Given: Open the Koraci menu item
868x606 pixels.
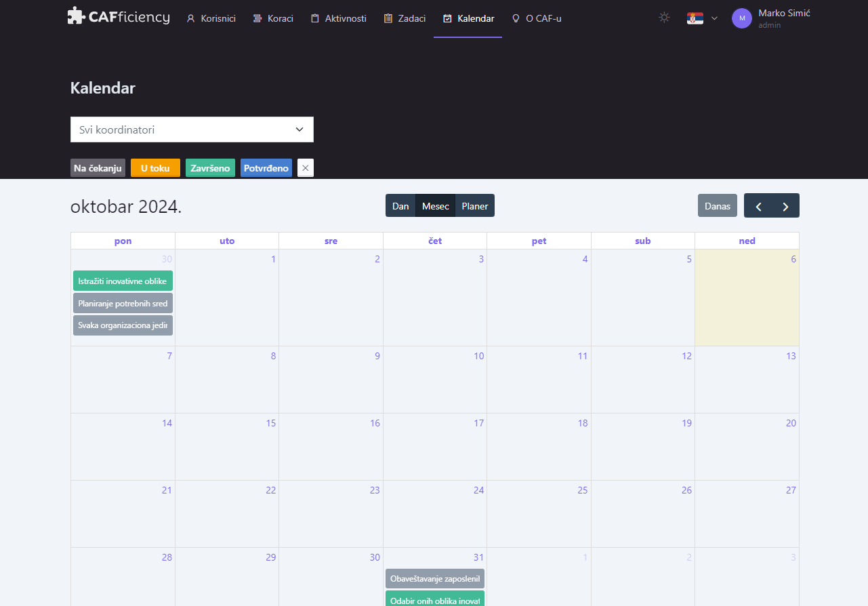Looking at the screenshot, I should [x=273, y=18].
